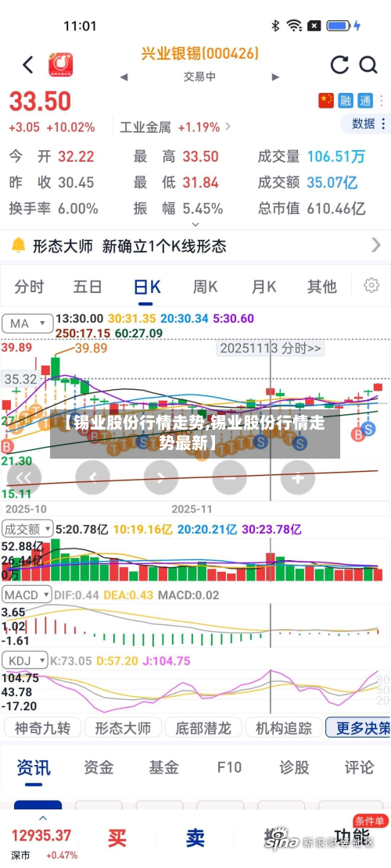Tap the 通 stock connect badge

365,100
